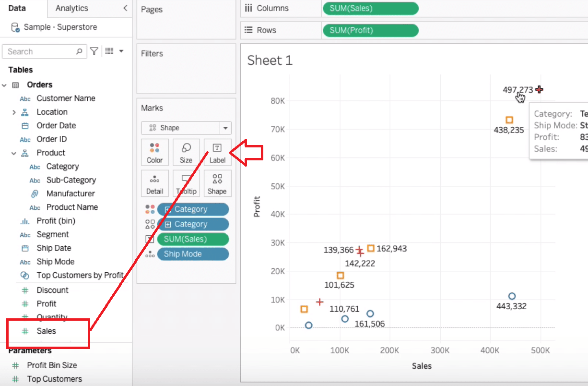Image resolution: width=588 pixels, height=386 pixels.
Task: Collapse the Orders table tree
Action: (x=4, y=85)
